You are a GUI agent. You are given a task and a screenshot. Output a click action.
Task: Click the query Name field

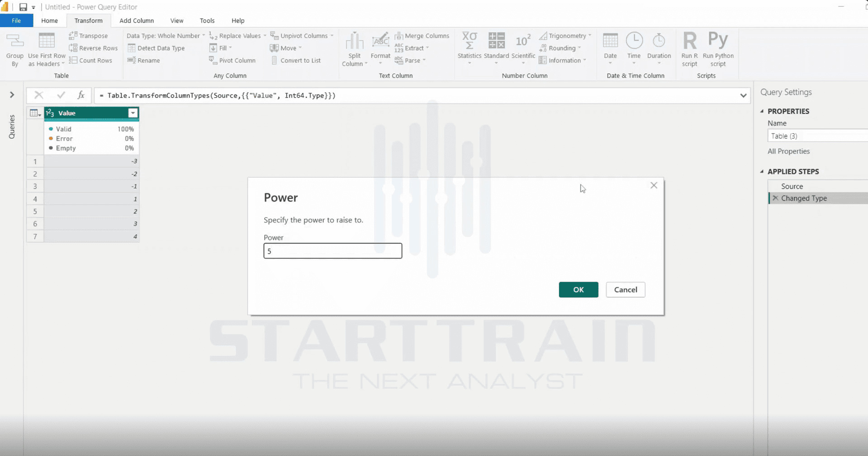pyautogui.click(x=818, y=136)
